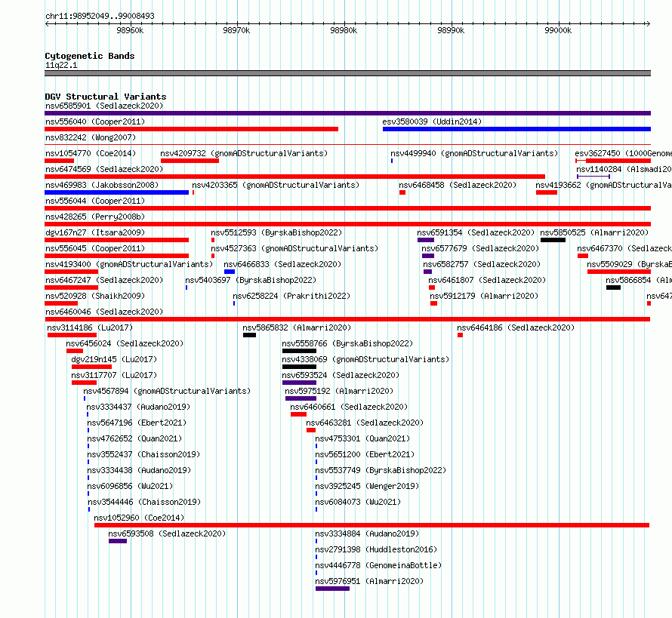Screen dimensions: 672x618
Task: Select the nsv5865832 (Almarri2020) black bar
Action: point(249,335)
